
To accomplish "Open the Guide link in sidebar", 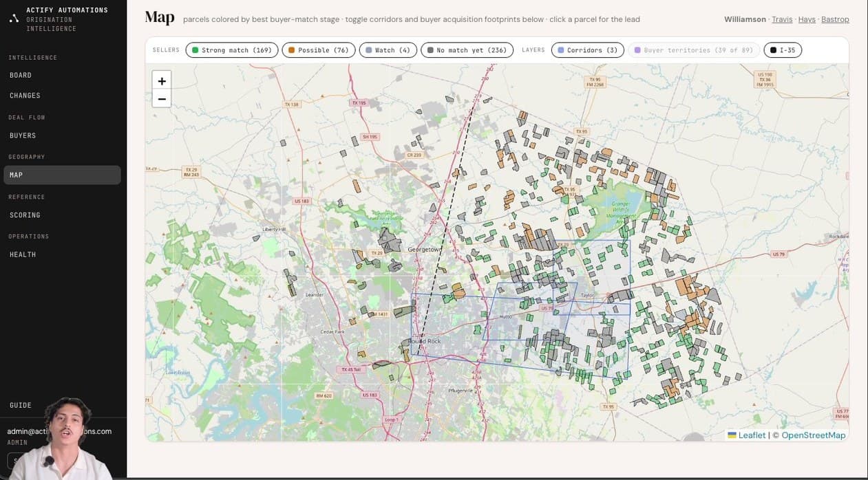I will tap(21, 405).
